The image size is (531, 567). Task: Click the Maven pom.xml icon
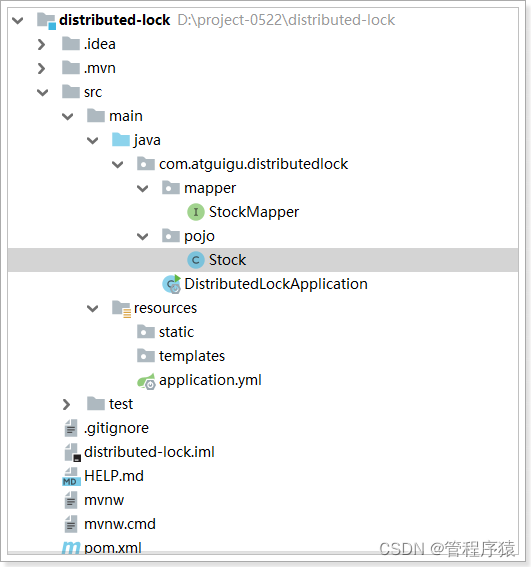[71, 548]
